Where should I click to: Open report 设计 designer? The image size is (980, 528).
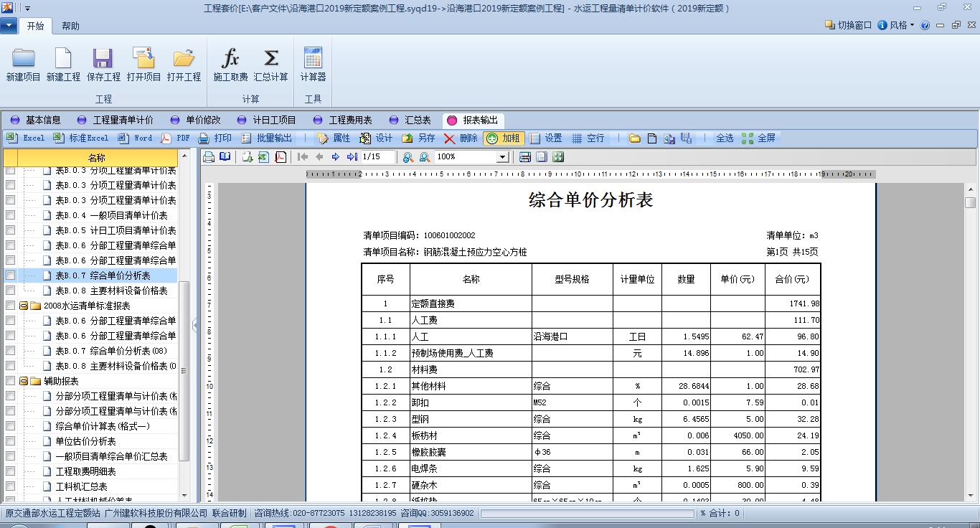click(377, 138)
